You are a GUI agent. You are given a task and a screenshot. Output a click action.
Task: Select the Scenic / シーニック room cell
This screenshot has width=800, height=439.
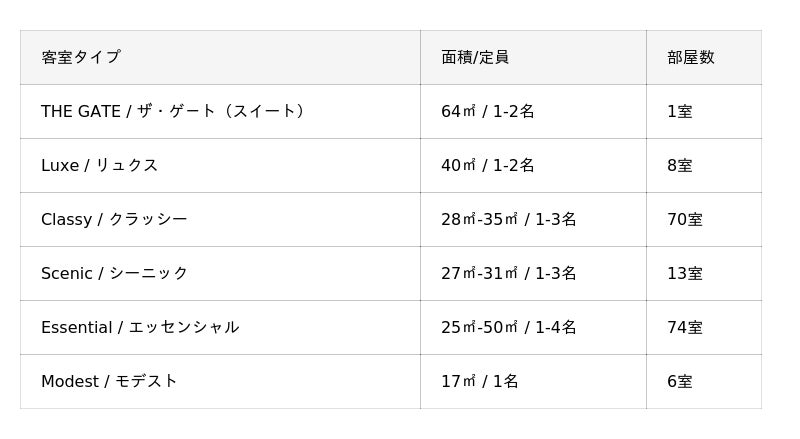[x=114, y=273]
